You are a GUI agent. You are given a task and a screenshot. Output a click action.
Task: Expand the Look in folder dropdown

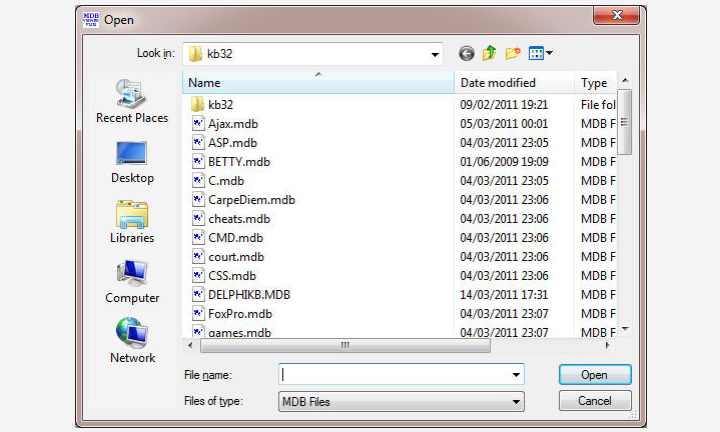(434, 53)
